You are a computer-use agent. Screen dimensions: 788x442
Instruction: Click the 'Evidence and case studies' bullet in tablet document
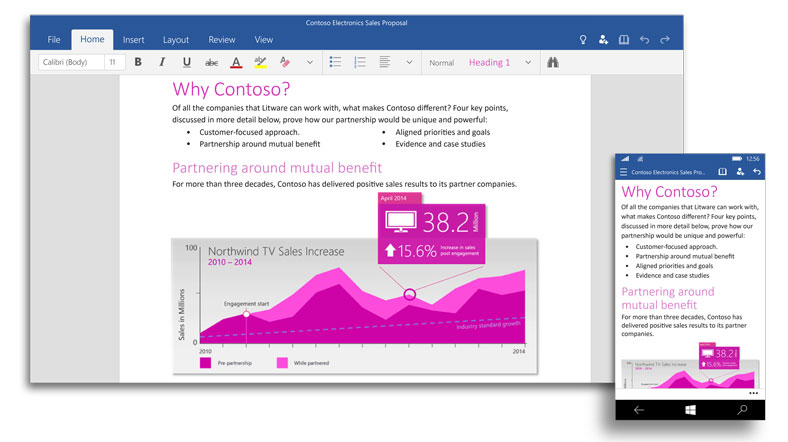click(x=440, y=144)
